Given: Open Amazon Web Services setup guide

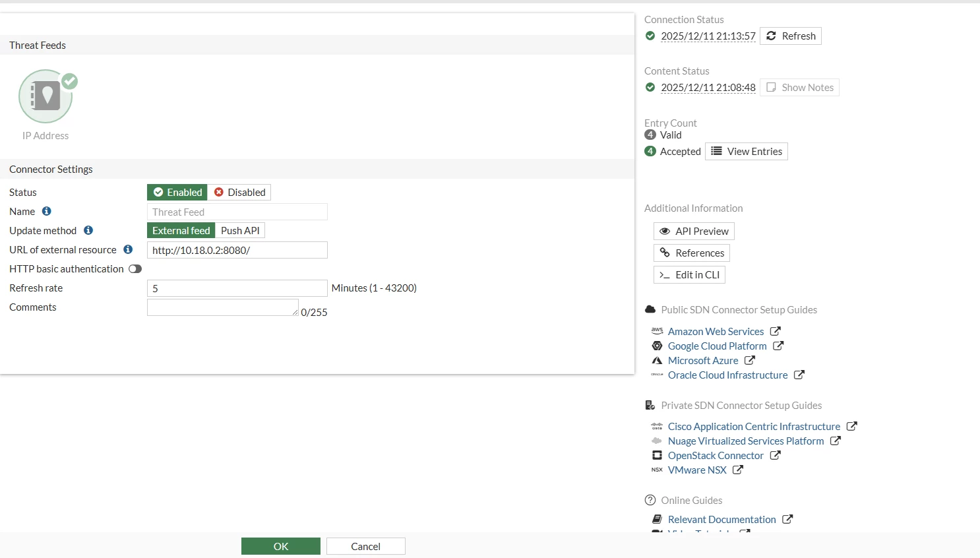Looking at the screenshot, I should click(716, 331).
